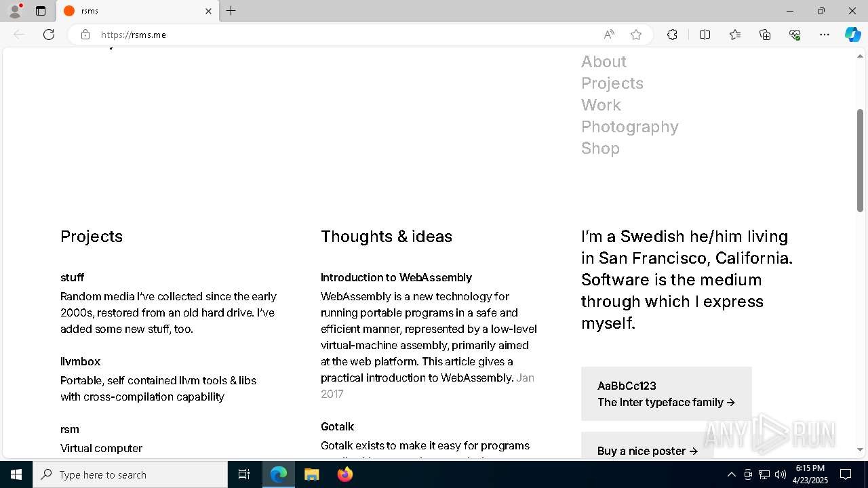This screenshot has height=488, width=868.
Task: Open Microsoft Edge from taskbar
Action: pyautogui.click(x=279, y=474)
